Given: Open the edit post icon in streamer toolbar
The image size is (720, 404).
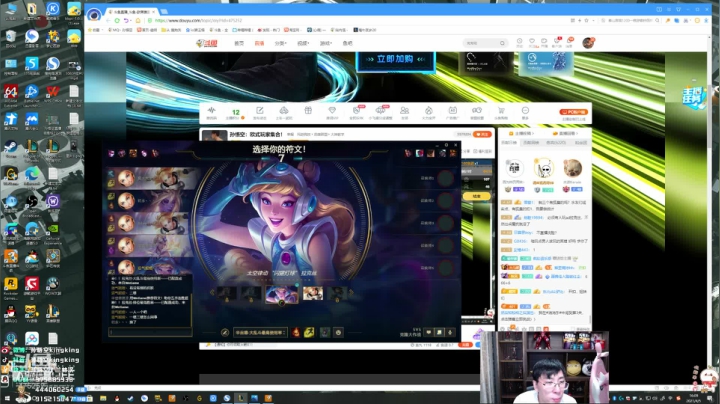Looking at the screenshot, I should [x=259, y=112].
